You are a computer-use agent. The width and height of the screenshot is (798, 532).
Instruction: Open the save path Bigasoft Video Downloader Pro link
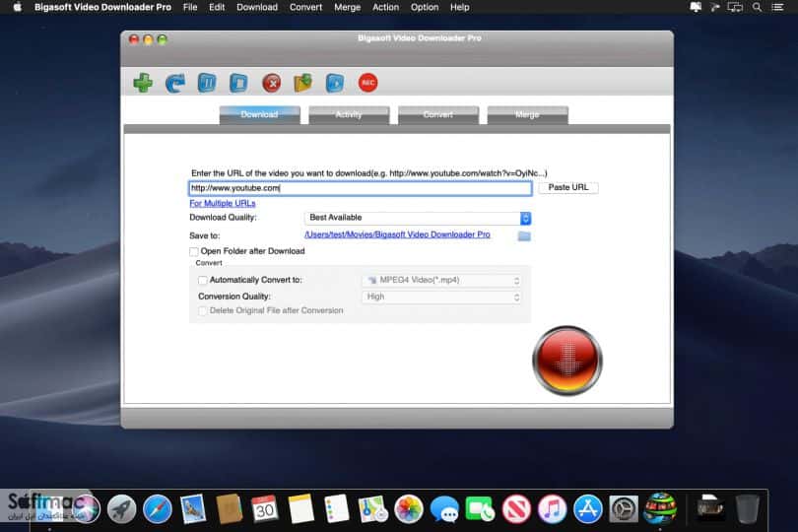tap(397, 234)
